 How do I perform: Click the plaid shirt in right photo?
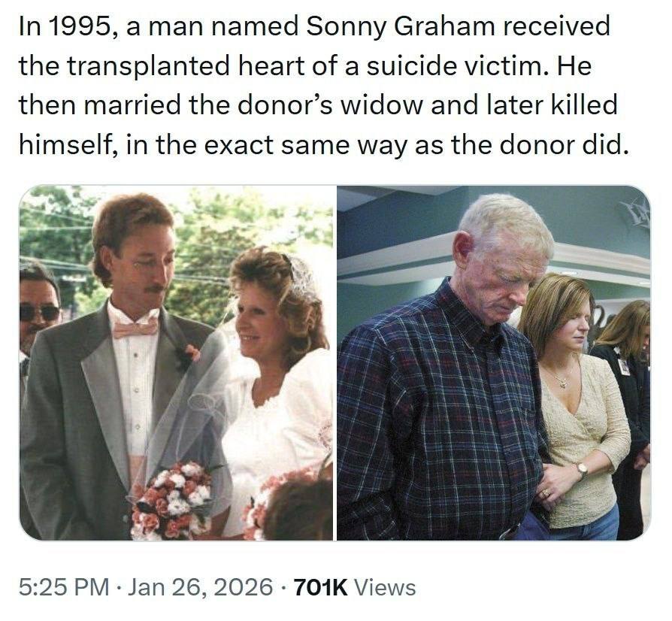tap(436, 421)
